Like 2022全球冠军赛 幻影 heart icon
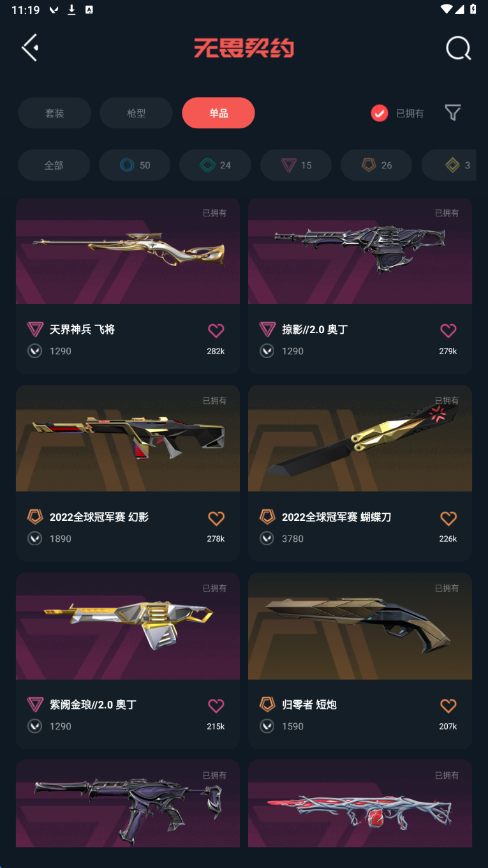 click(x=216, y=518)
